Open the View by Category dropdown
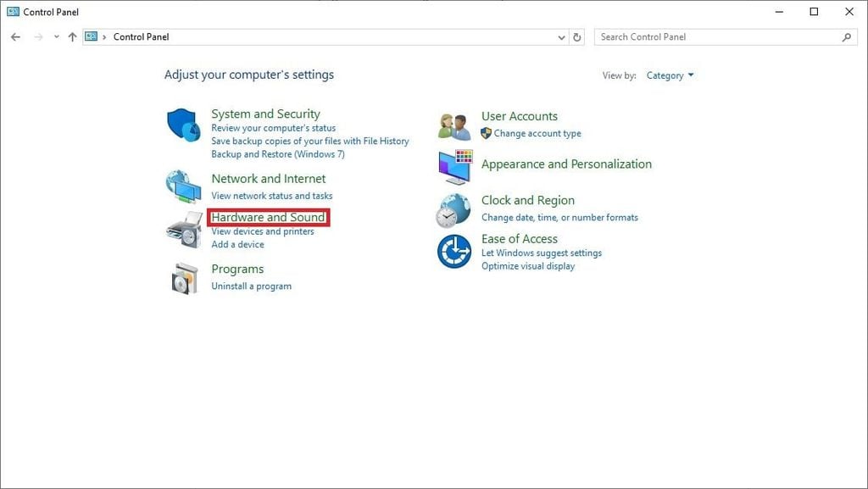The height and width of the screenshot is (489, 868). coord(670,75)
